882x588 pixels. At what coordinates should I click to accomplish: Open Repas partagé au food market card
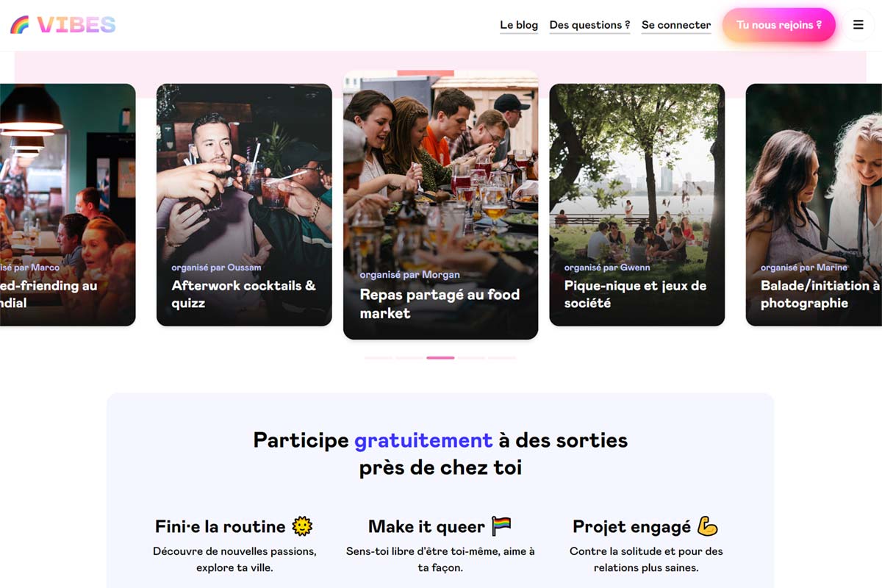440,205
